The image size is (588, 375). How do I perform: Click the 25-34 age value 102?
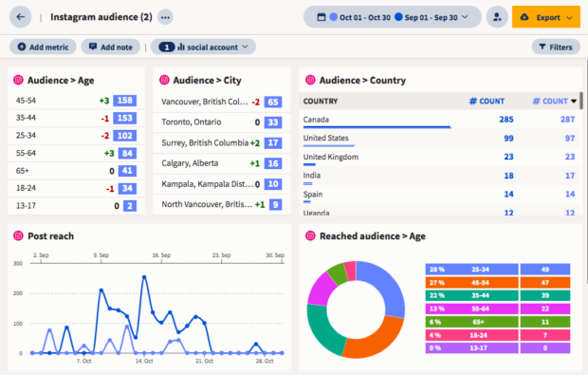pos(125,136)
